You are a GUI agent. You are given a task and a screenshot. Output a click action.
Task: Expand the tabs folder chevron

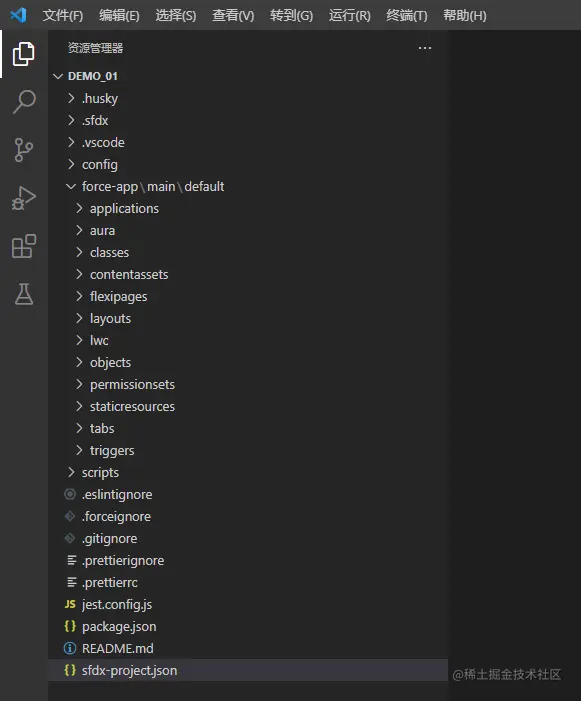pyautogui.click(x=79, y=428)
